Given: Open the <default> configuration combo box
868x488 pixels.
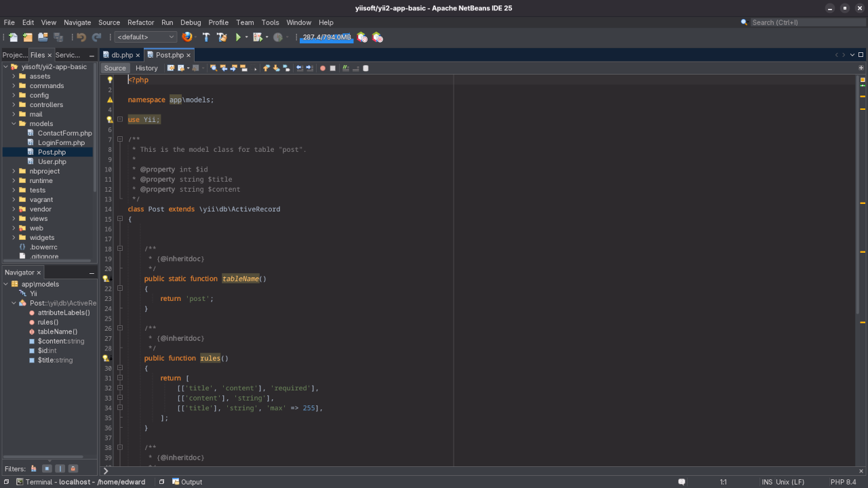Looking at the screenshot, I should [145, 37].
